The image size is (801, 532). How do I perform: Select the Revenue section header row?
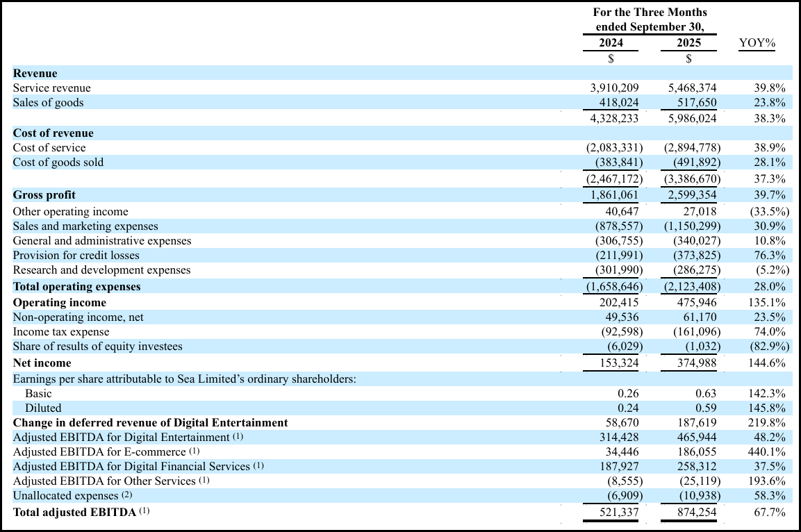coord(35,73)
